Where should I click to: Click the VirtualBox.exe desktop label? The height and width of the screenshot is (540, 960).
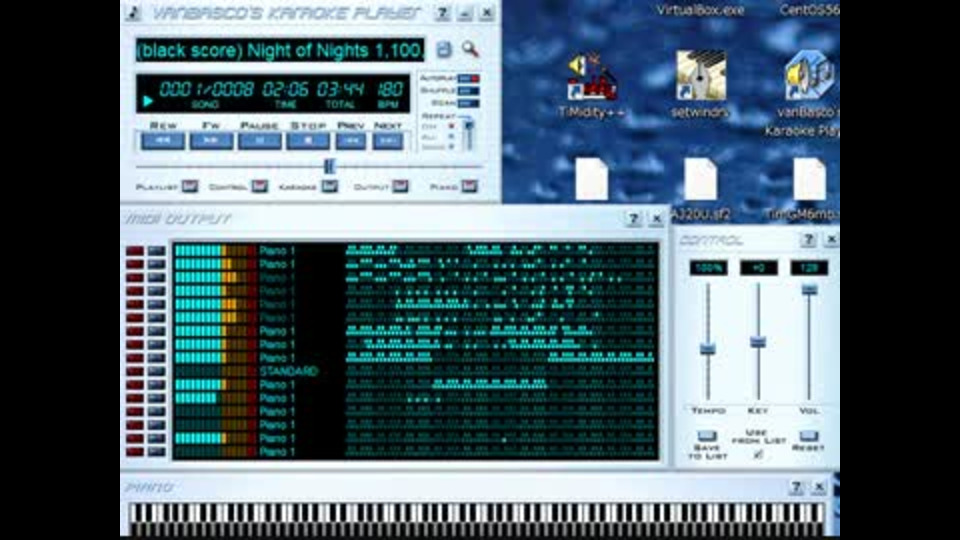point(700,10)
